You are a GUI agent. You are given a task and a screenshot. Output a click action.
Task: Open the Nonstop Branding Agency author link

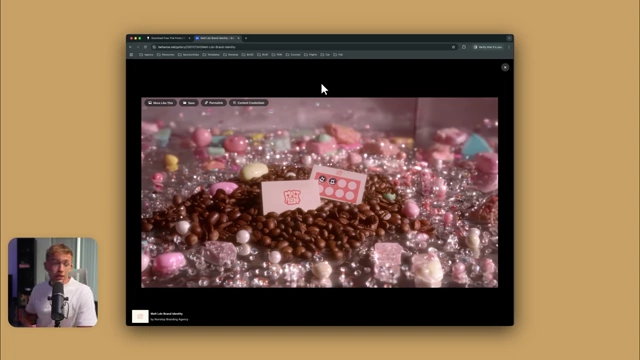pyautogui.click(x=169, y=319)
